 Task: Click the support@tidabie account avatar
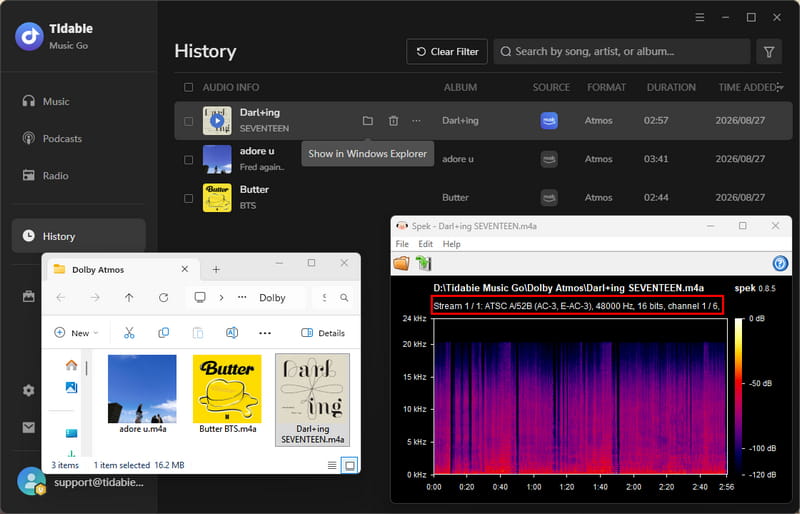coord(31,481)
